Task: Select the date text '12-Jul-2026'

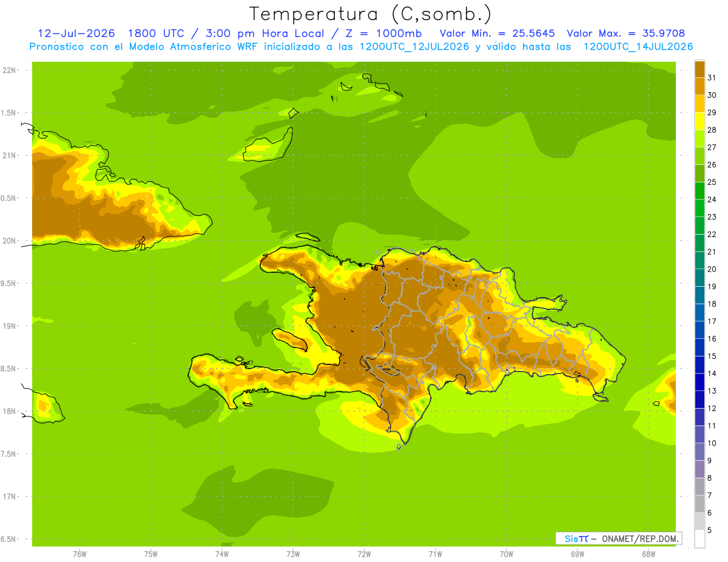Action: (76, 33)
